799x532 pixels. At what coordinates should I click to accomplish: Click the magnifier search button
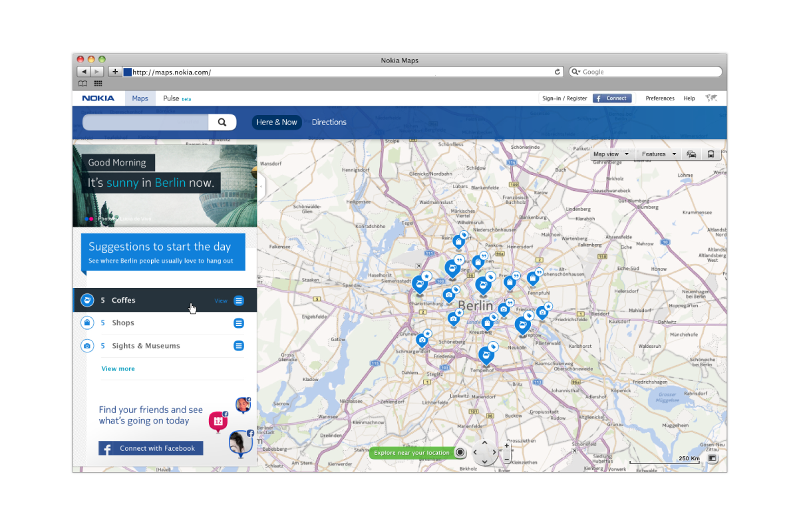click(x=222, y=122)
